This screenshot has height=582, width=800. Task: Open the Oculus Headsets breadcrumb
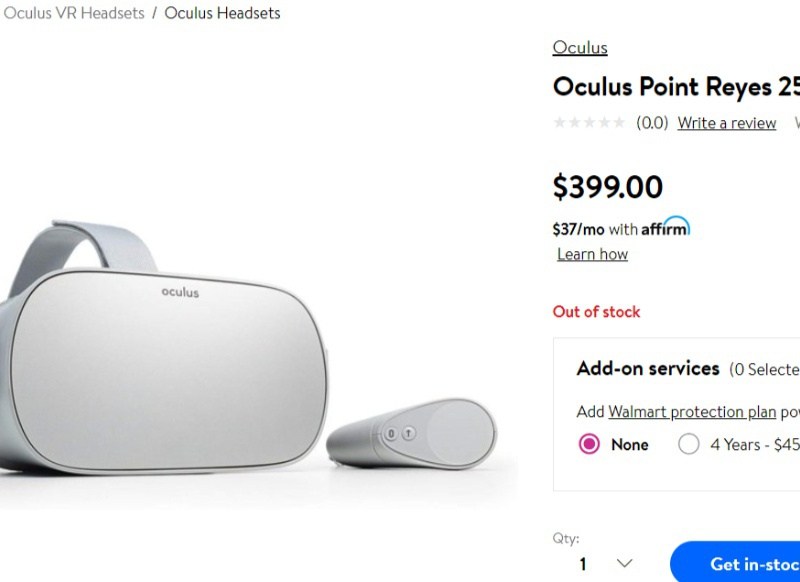(222, 13)
